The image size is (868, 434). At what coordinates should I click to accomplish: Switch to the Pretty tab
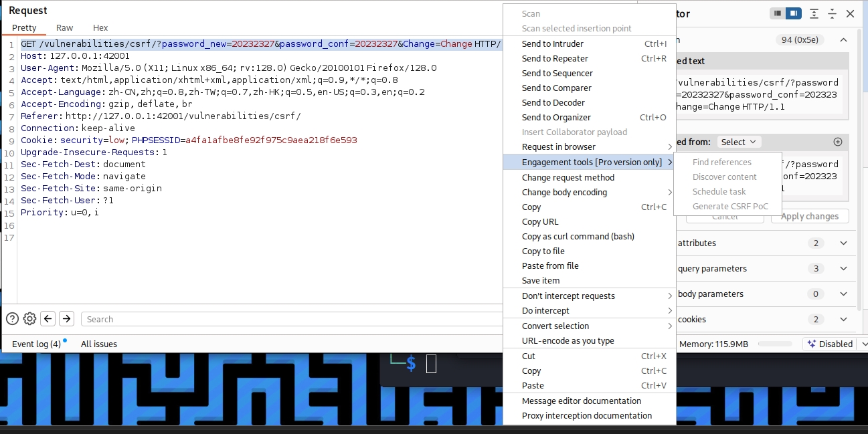pyautogui.click(x=24, y=27)
